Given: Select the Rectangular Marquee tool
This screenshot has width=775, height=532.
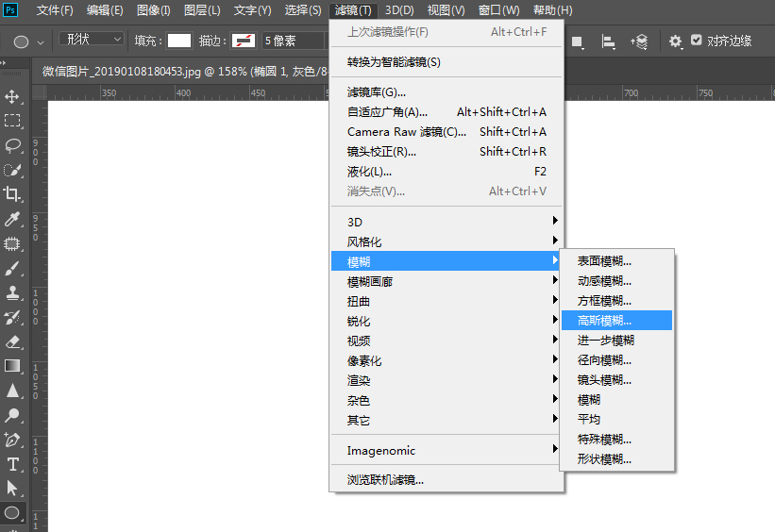Looking at the screenshot, I should (x=12, y=121).
